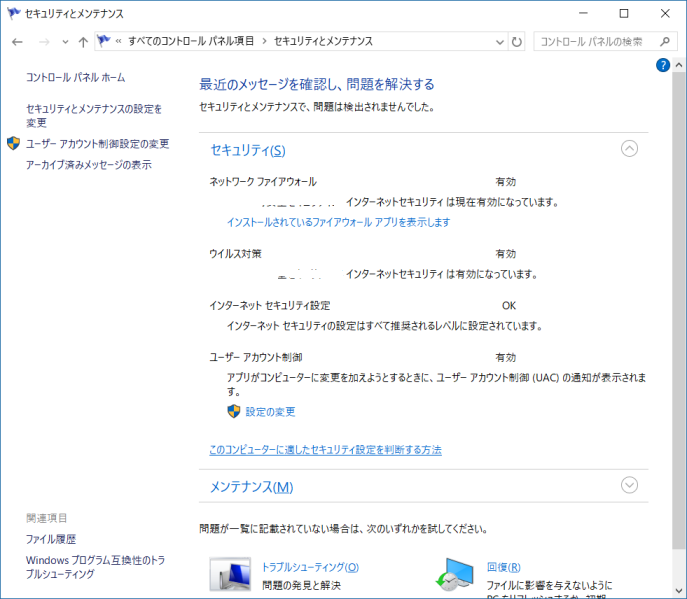Image resolution: width=687 pixels, height=599 pixels.
Task: Click the shield icon next to 設定の変更
Action: [x=234, y=411]
